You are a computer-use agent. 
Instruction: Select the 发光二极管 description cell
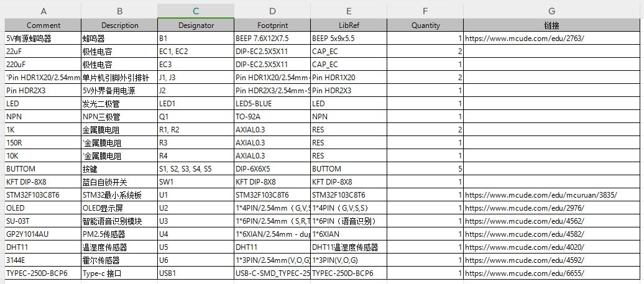pos(119,103)
